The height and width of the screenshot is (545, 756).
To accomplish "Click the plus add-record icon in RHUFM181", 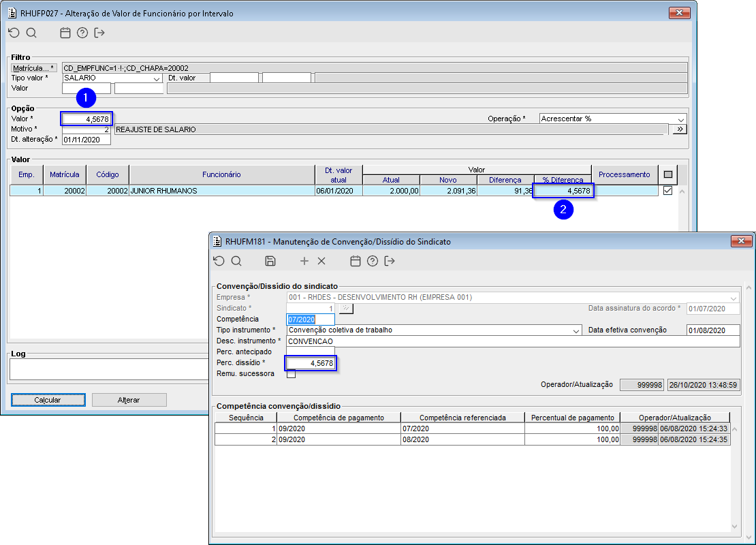I will pos(304,261).
